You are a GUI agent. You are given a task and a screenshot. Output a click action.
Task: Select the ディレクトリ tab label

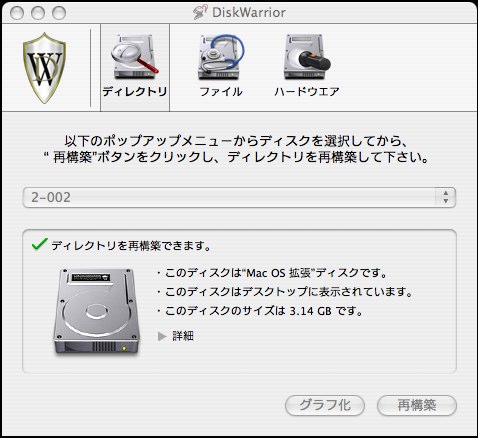(x=135, y=91)
